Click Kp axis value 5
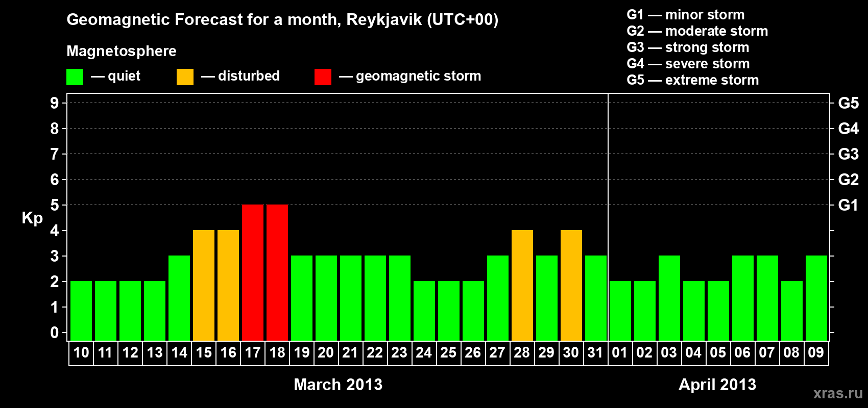Screen dimensions: 868x408 pos(55,205)
